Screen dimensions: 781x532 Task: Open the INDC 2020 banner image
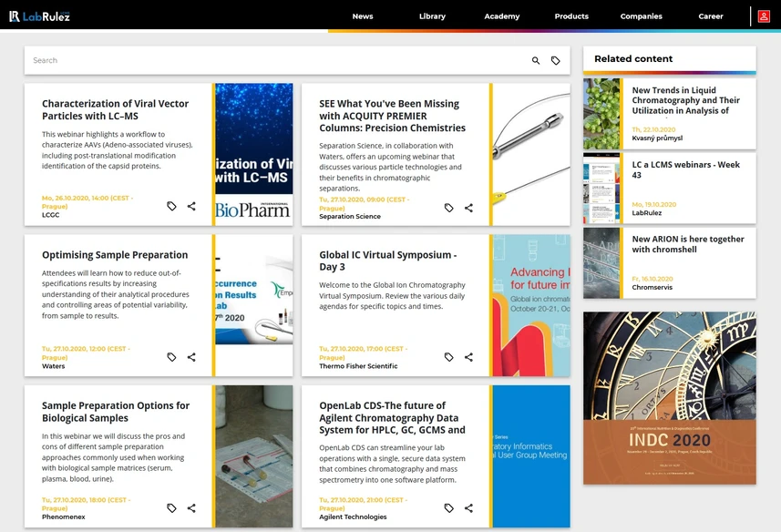pos(670,398)
